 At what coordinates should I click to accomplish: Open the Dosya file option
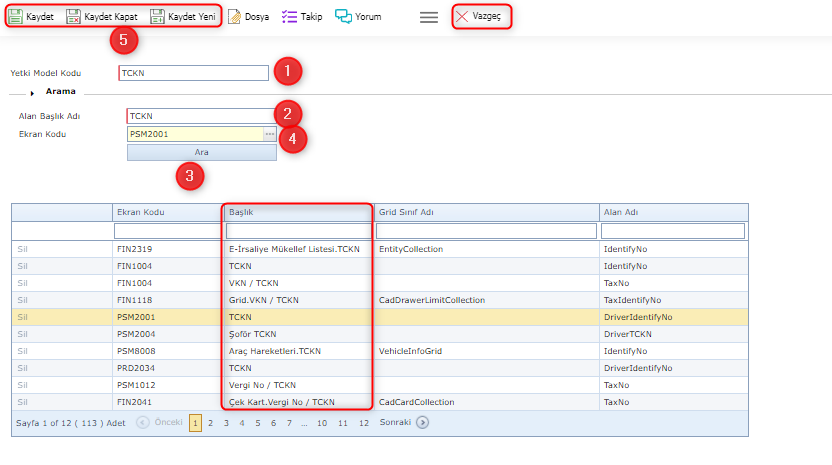[248, 17]
